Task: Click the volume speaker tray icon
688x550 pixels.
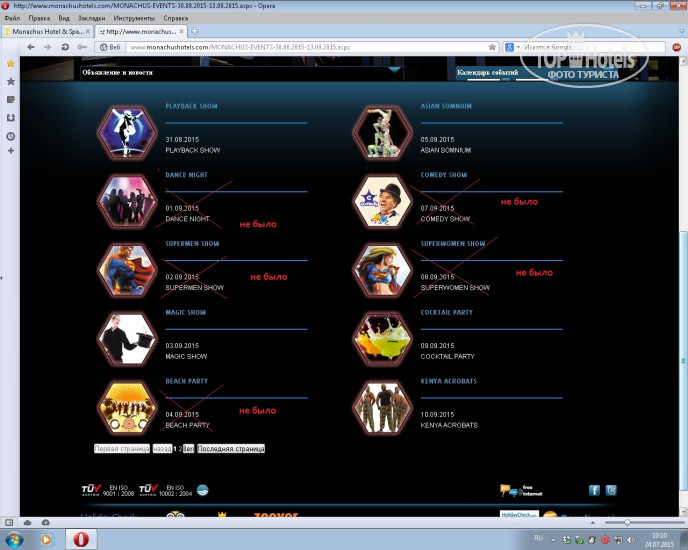Action: click(x=631, y=539)
